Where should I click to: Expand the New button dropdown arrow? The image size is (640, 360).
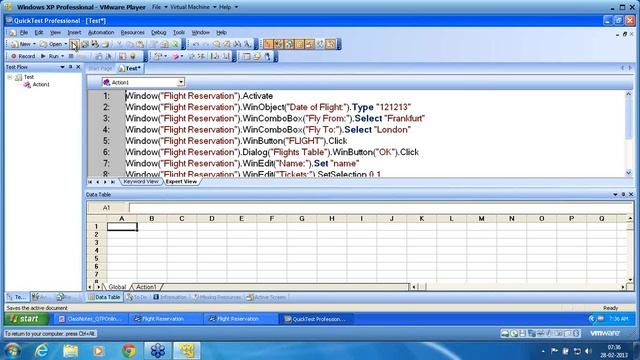click(x=34, y=44)
